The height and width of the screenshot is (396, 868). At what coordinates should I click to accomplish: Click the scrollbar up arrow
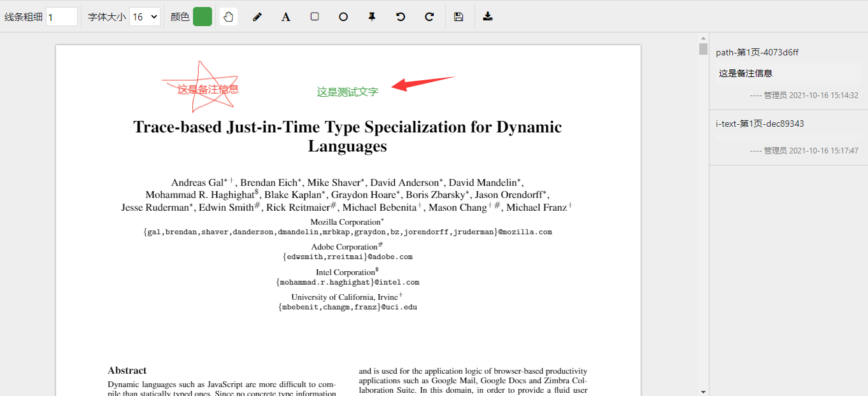(703, 38)
